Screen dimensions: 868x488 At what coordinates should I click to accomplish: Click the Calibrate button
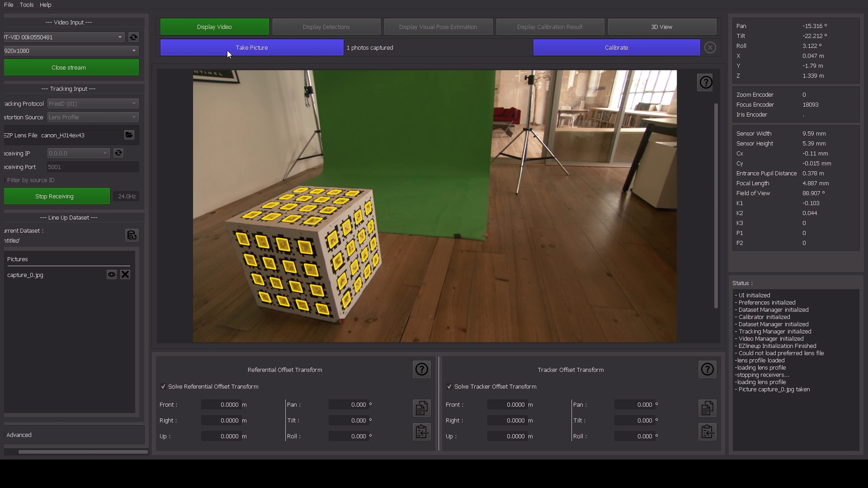pyautogui.click(x=616, y=47)
